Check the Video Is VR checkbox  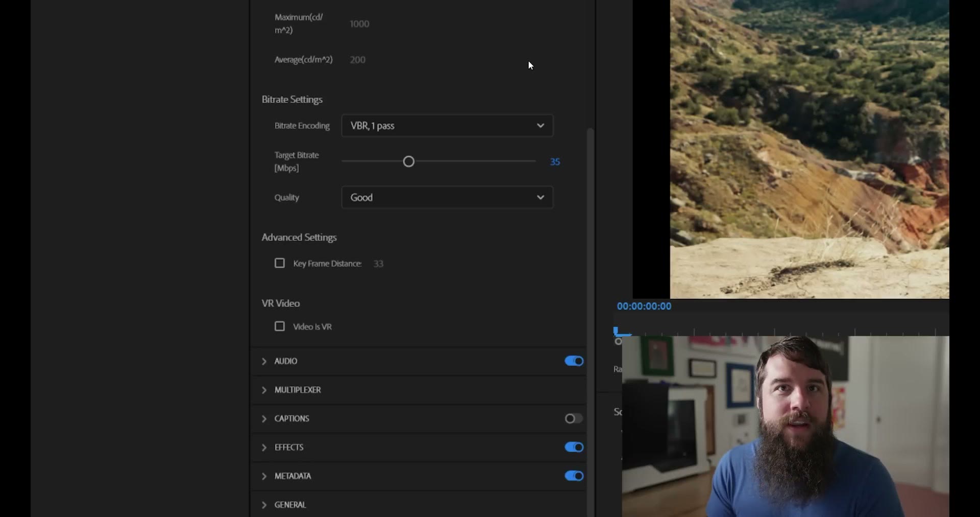(x=280, y=326)
